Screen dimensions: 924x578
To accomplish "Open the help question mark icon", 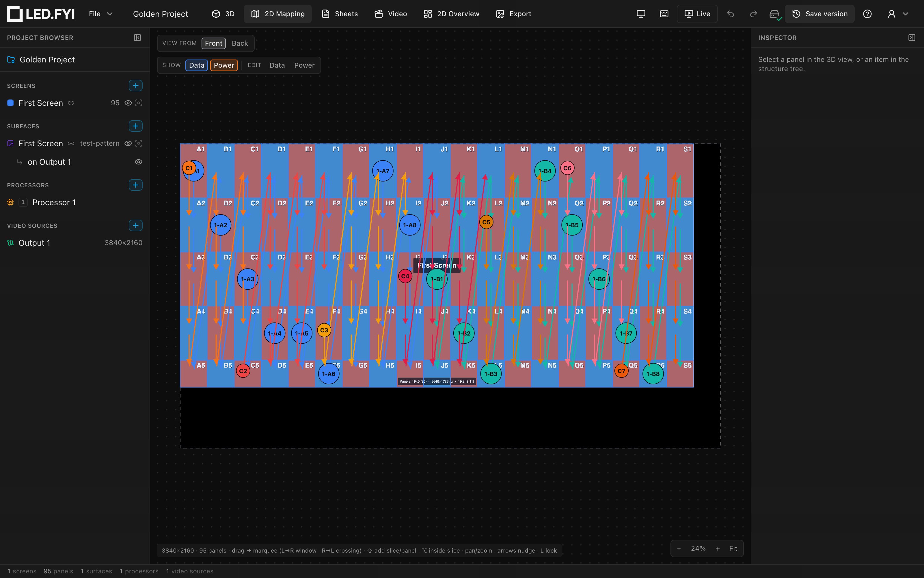I will [x=867, y=14].
